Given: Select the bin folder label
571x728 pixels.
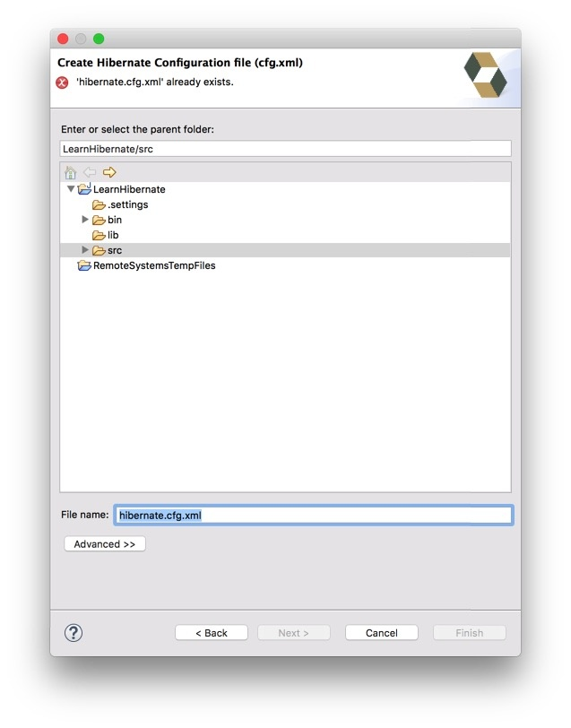Looking at the screenshot, I should pos(115,220).
